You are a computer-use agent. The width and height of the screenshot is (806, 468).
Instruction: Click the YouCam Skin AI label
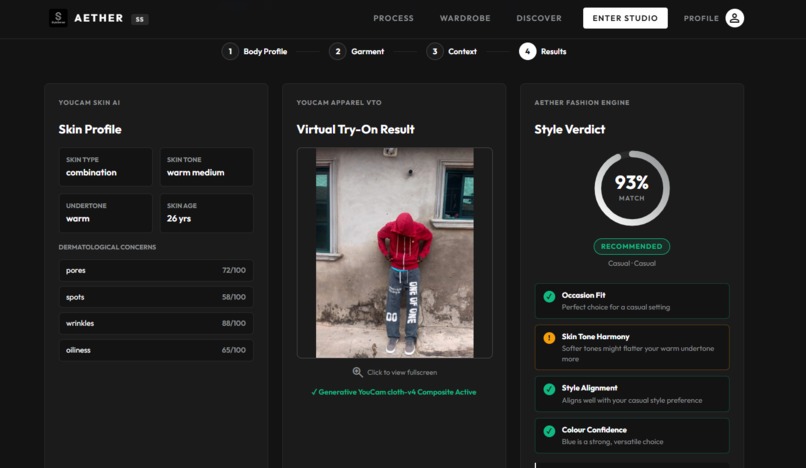point(89,103)
